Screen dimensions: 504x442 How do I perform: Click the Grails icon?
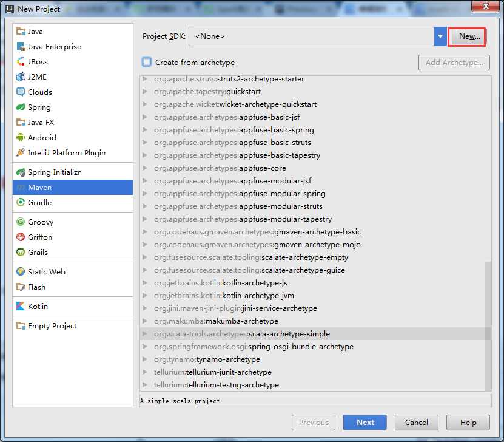click(x=21, y=252)
